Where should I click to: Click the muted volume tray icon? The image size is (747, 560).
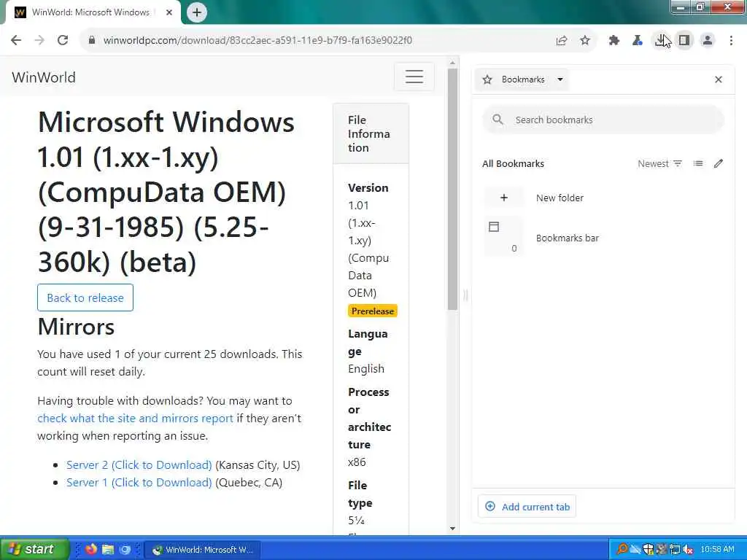pos(687,550)
